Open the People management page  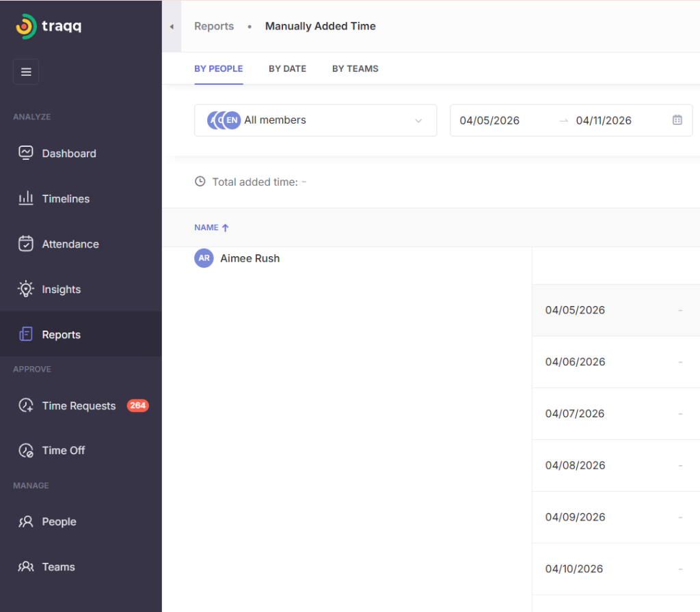pos(59,522)
